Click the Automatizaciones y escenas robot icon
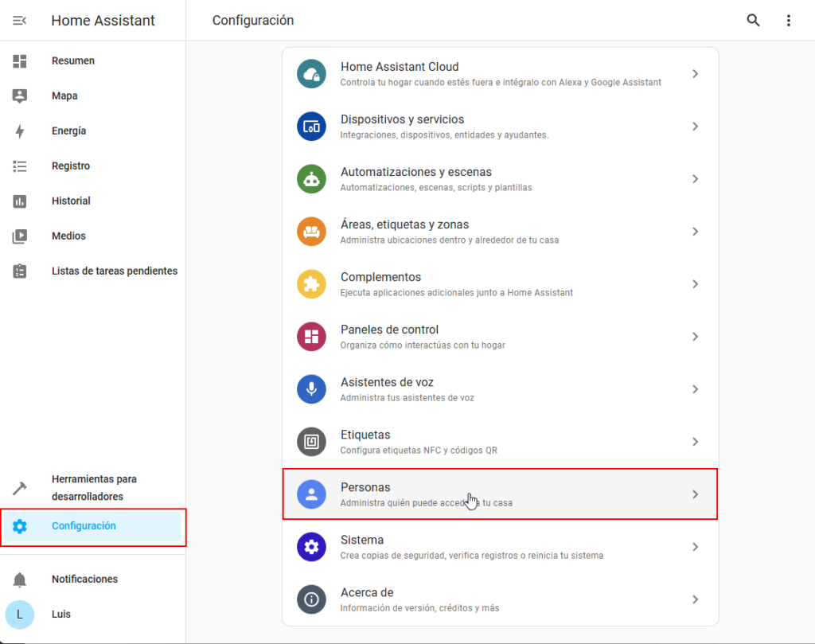The image size is (815, 644). point(311,179)
